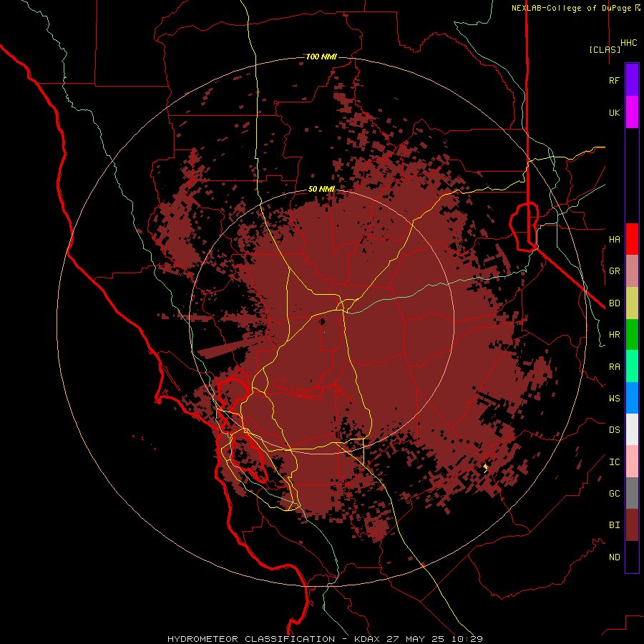The height and width of the screenshot is (644, 644).
Task: Select the yellow BD legend swatch
Action: tap(632, 303)
